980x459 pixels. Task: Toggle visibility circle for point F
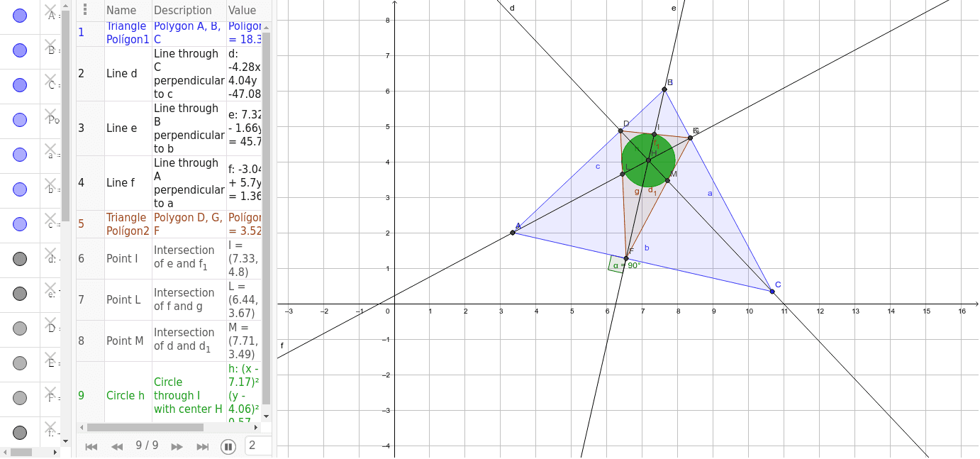[x=20, y=398]
